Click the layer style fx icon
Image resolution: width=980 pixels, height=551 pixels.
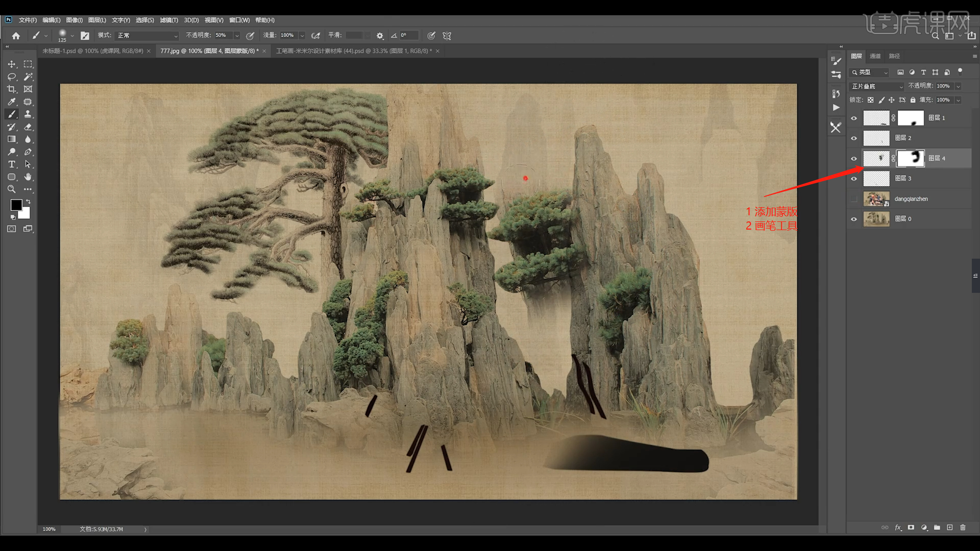coord(898,528)
